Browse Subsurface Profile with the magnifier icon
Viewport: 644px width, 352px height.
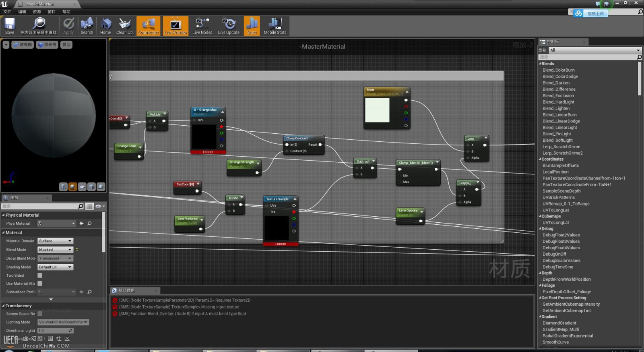point(89,292)
